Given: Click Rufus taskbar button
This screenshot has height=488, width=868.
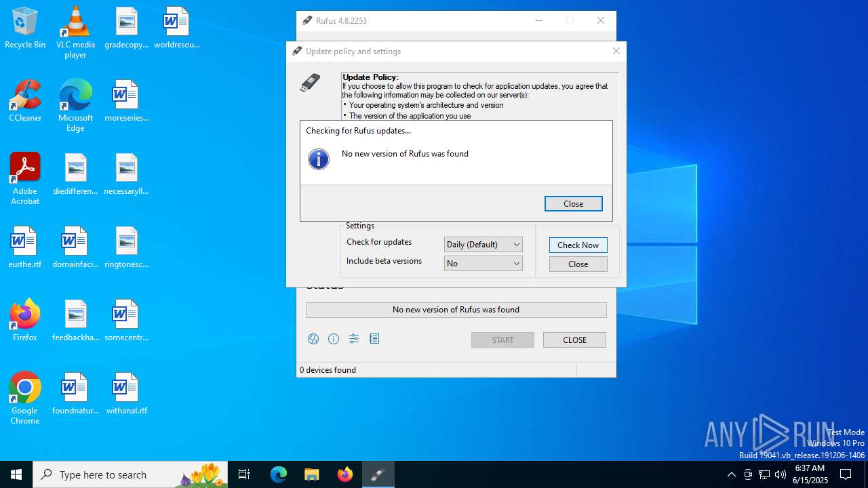Looking at the screenshot, I should coord(378,474).
